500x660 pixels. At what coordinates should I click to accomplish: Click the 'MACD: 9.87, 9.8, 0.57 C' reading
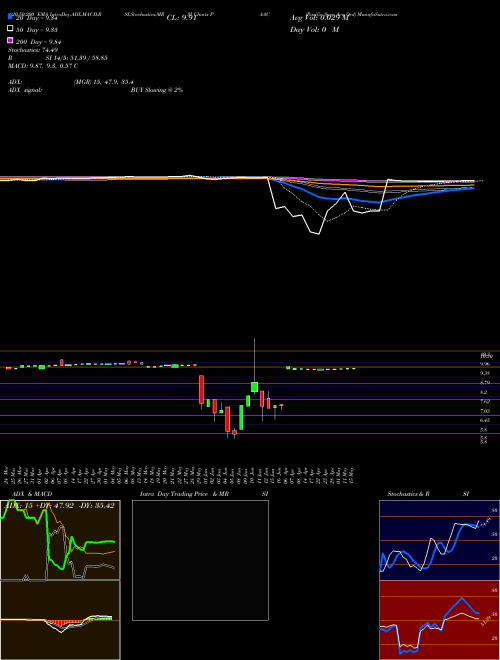(x=43, y=66)
